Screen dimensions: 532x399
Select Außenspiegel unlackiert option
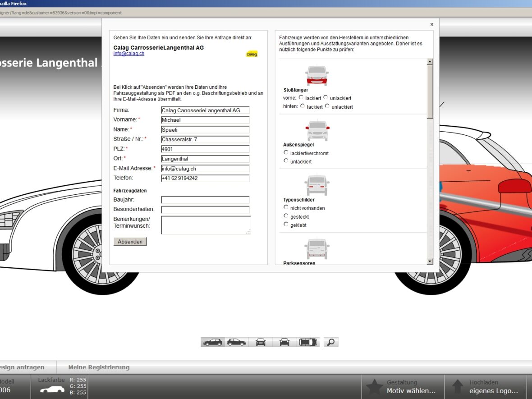pyautogui.click(x=286, y=161)
